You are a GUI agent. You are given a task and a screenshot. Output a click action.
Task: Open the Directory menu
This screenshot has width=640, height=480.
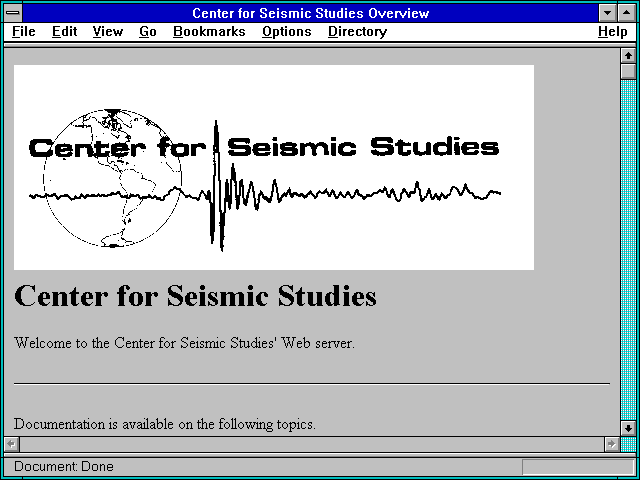358,31
